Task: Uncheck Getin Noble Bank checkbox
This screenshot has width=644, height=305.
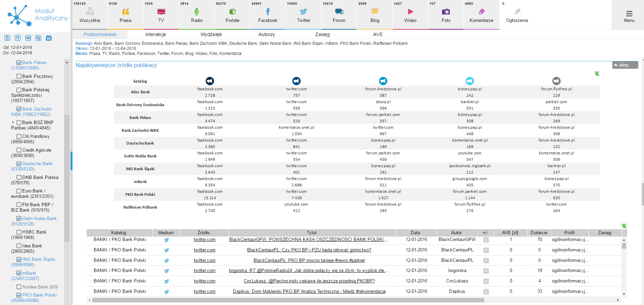Action: click(x=19, y=219)
